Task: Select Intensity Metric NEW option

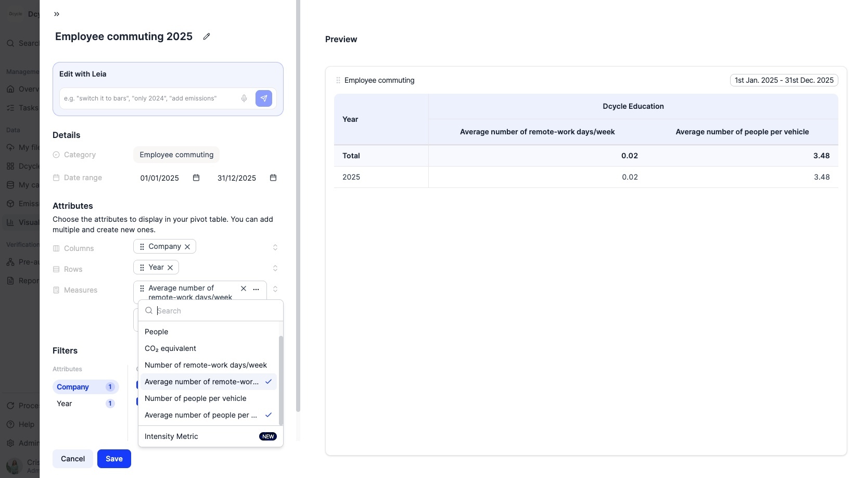Action: [210, 436]
